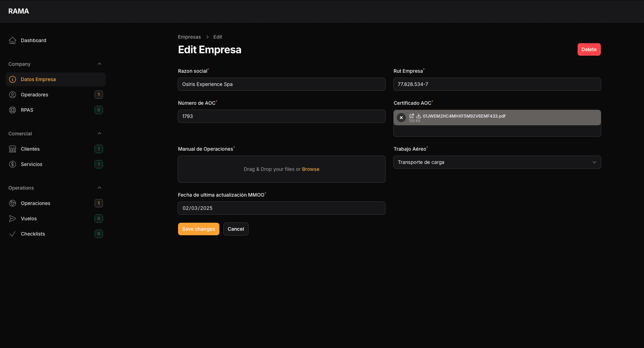Click the Comercial group heading
This screenshot has width=644, height=348.
(x=20, y=134)
